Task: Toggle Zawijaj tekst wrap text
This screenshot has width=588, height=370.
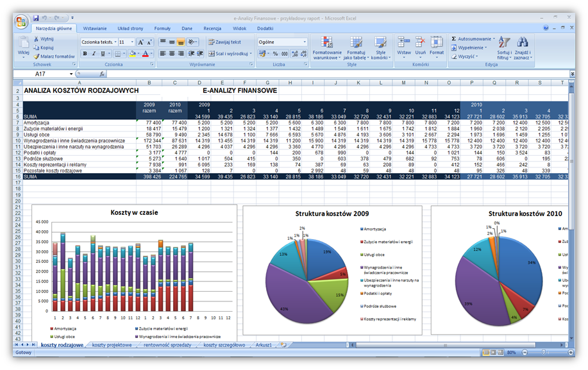Action: [x=224, y=42]
